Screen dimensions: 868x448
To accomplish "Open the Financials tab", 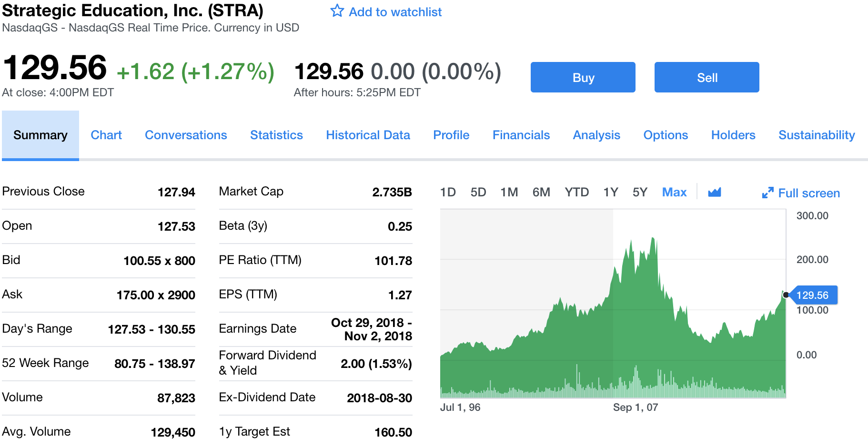I will click(x=521, y=135).
